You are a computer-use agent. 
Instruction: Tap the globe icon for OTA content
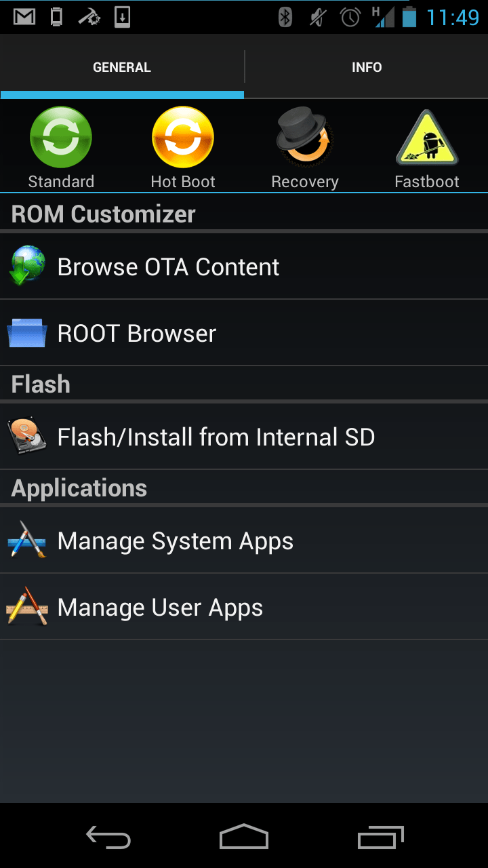click(27, 266)
